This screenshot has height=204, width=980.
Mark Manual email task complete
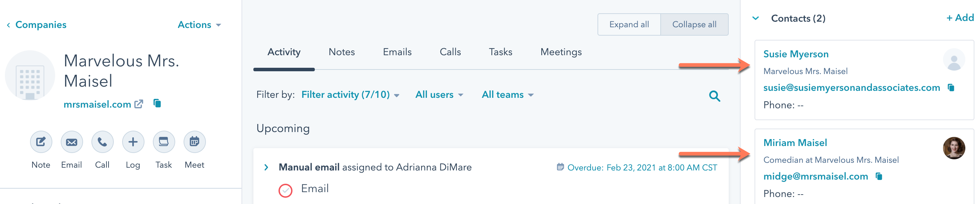(285, 190)
